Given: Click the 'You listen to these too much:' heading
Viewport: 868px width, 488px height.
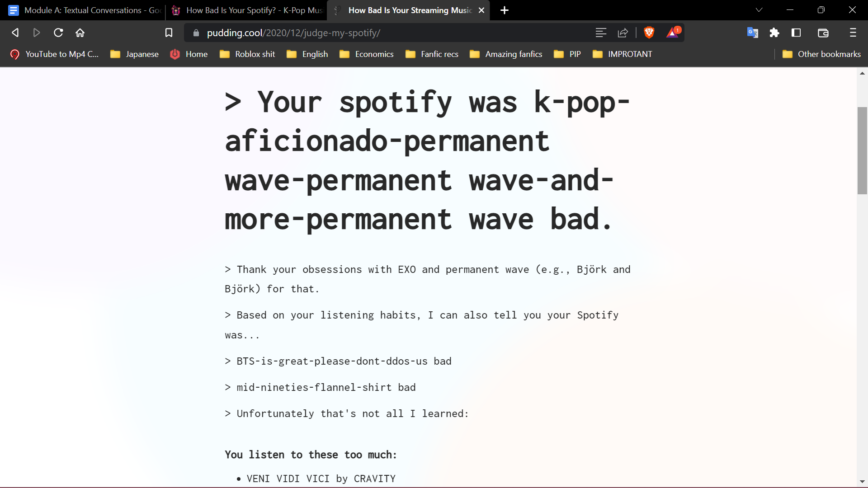Looking at the screenshot, I should pos(311,455).
